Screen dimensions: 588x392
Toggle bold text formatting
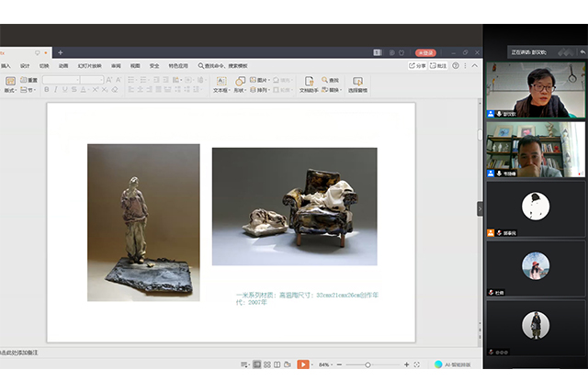coord(46,91)
